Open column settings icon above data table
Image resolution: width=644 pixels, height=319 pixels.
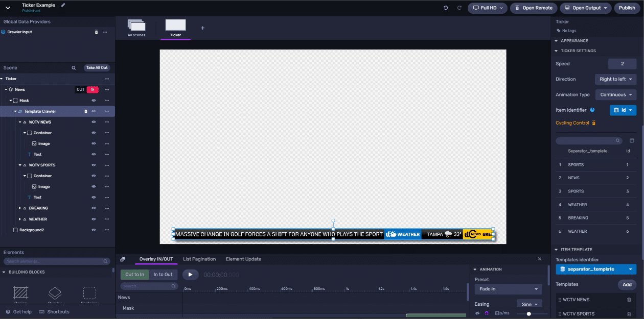point(632,140)
